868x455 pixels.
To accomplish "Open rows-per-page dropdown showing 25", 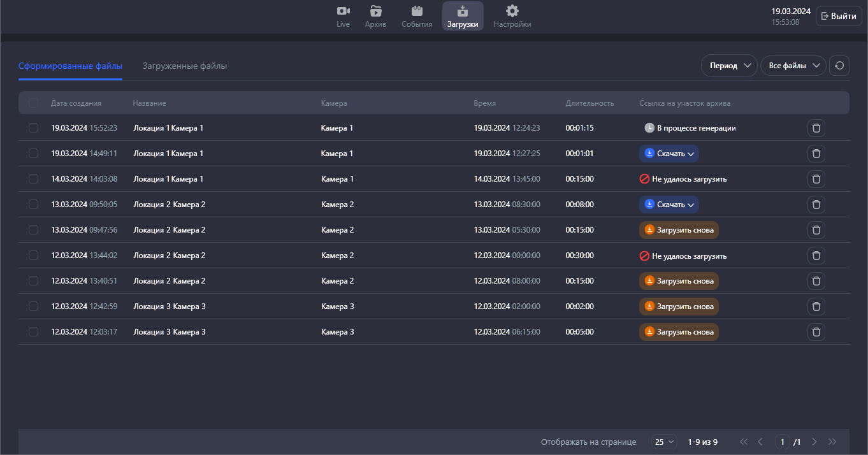I will (x=664, y=442).
